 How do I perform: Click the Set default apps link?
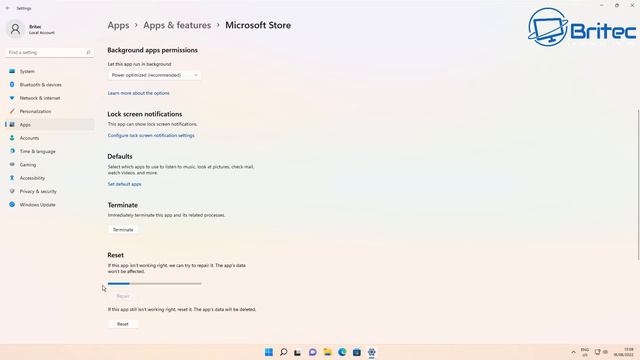[x=124, y=184]
